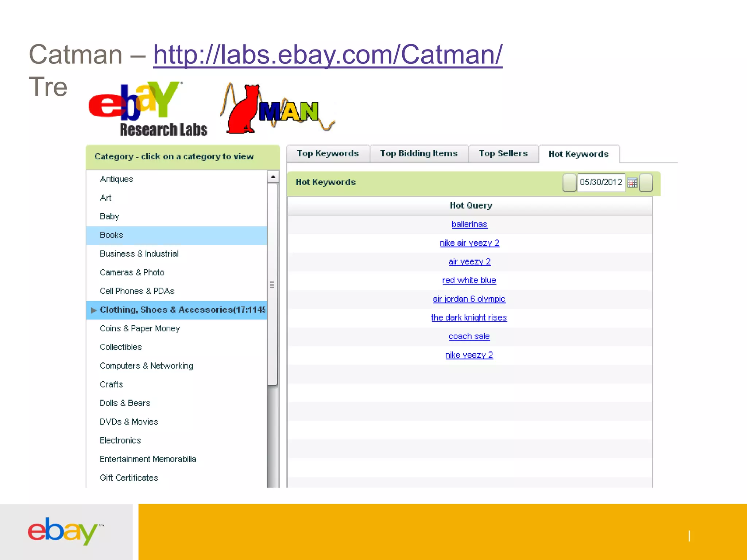
Task: Open the dark knight rises link
Action: pyautogui.click(x=469, y=318)
